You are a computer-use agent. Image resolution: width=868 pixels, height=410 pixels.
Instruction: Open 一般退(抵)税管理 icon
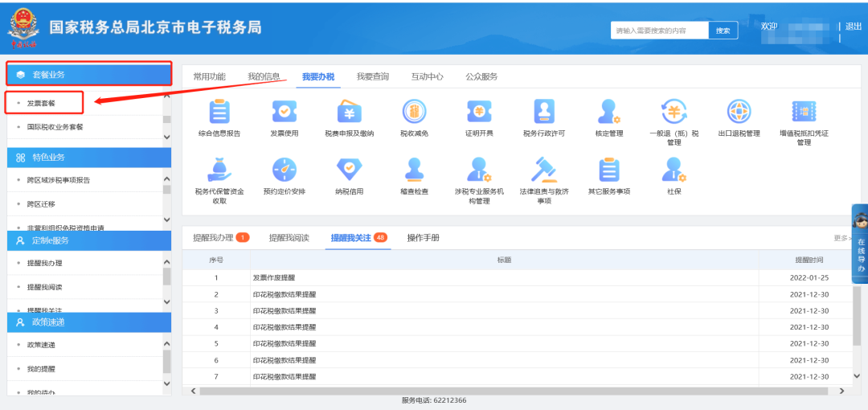point(674,112)
